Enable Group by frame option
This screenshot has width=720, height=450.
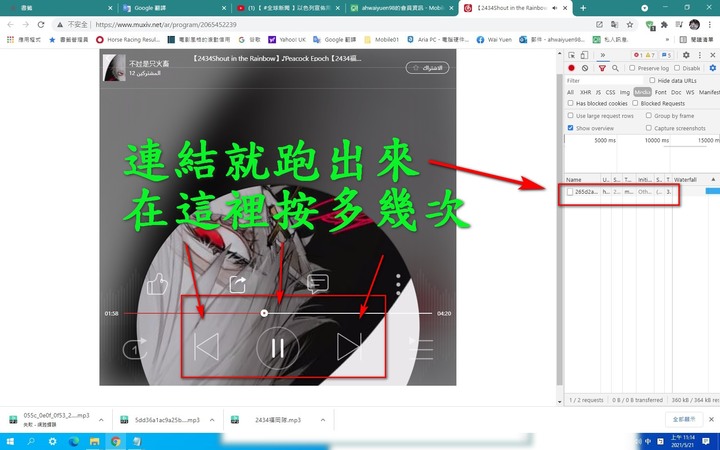(649, 116)
